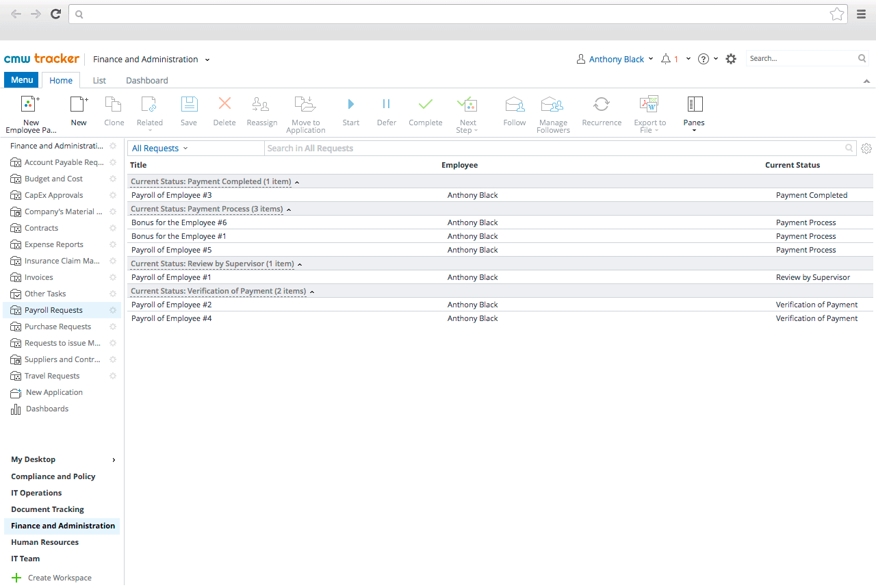Open the Panes dropdown
Screen dimensions: 876x588
(694, 114)
